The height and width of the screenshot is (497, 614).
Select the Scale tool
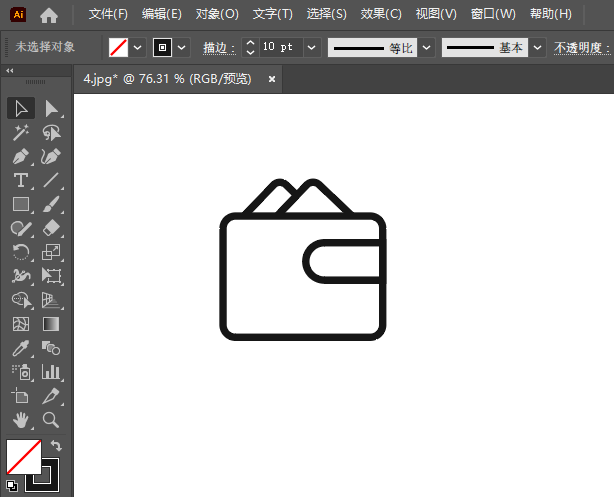click(51, 252)
